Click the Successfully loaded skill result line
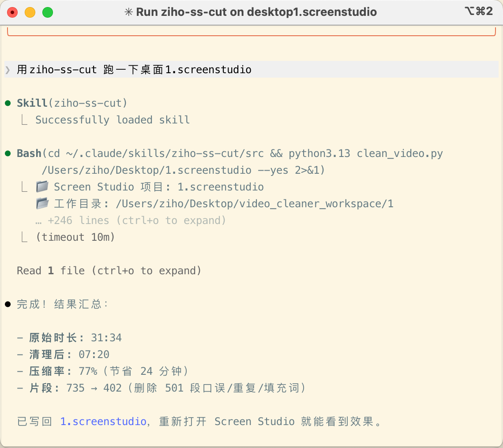The height and width of the screenshot is (448, 503). [x=113, y=120]
